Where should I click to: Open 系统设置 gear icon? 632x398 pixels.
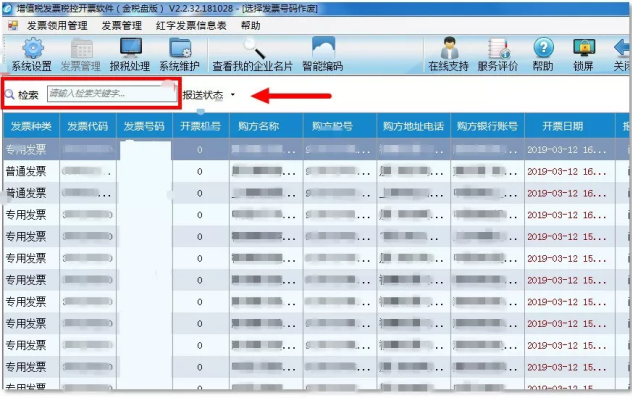[x=33, y=48]
